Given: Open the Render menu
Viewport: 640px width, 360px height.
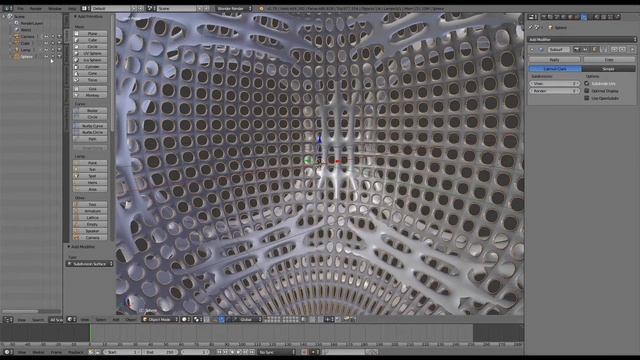Looking at the screenshot, I should pos(36,8).
